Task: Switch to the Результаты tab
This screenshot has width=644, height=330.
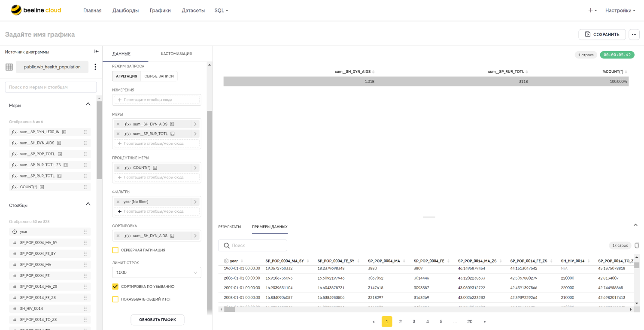Action: click(230, 226)
